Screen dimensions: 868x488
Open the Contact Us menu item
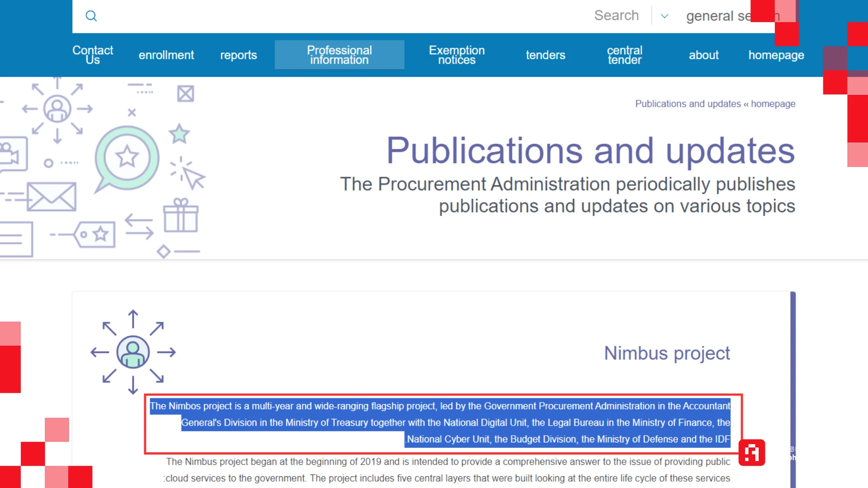tap(93, 55)
